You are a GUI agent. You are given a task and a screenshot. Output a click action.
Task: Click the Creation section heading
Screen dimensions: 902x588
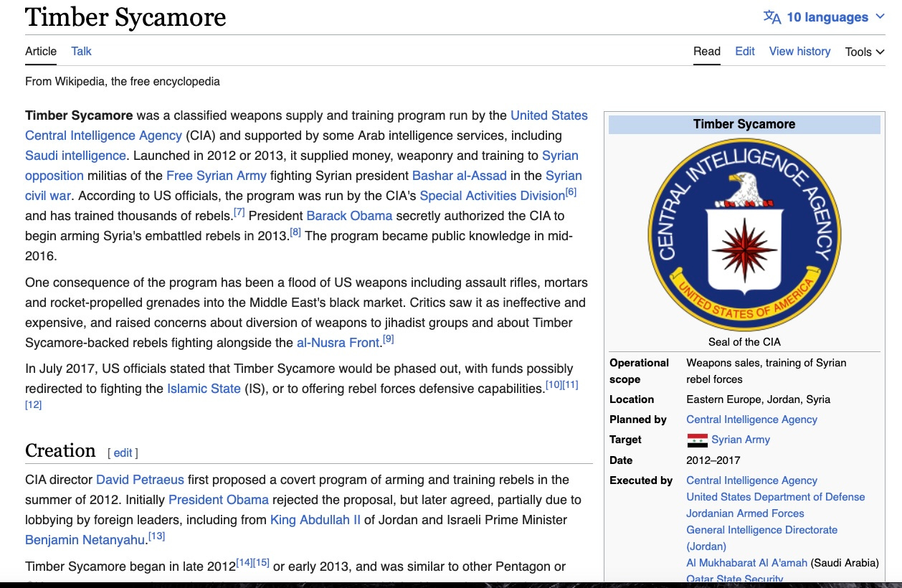(60, 450)
